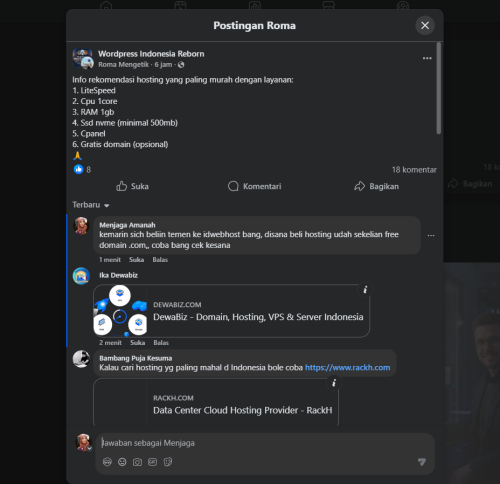View the like reaction icon list
Image resolution: width=500 pixels, height=484 pixels.
click(78, 169)
